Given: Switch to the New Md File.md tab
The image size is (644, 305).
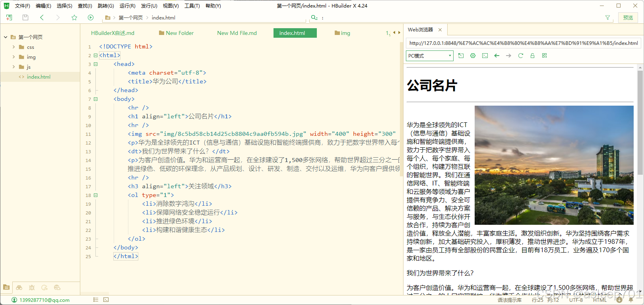Looking at the screenshot, I should pyautogui.click(x=237, y=33).
